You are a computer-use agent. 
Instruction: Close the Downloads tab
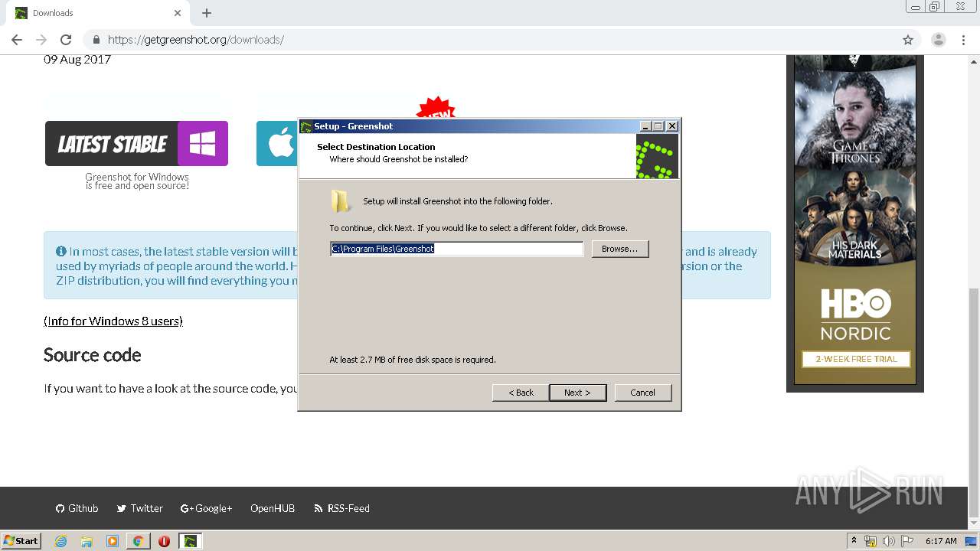coord(178,13)
